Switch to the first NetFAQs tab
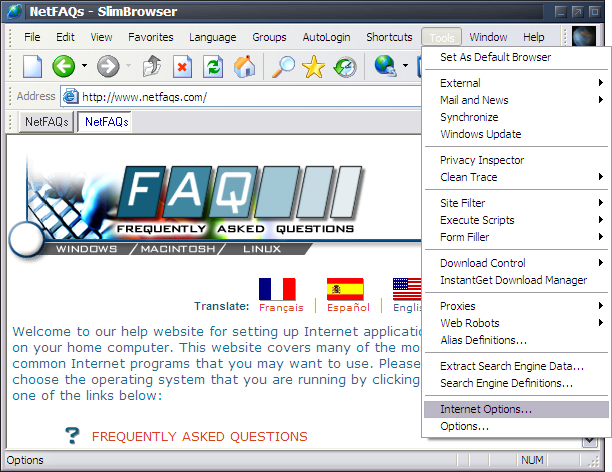The height and width of the screenshot is (472, 612). pyautogui.click(x=46, y=122)
